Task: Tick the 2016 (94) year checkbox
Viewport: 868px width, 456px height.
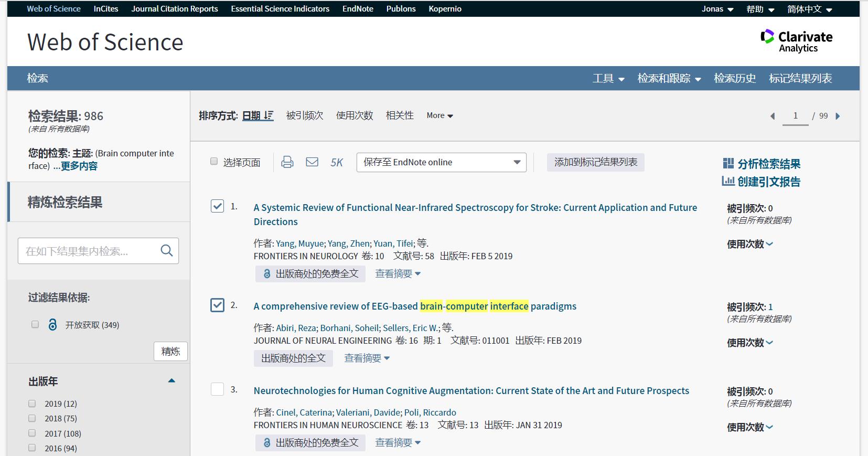Action: point(32,448)
